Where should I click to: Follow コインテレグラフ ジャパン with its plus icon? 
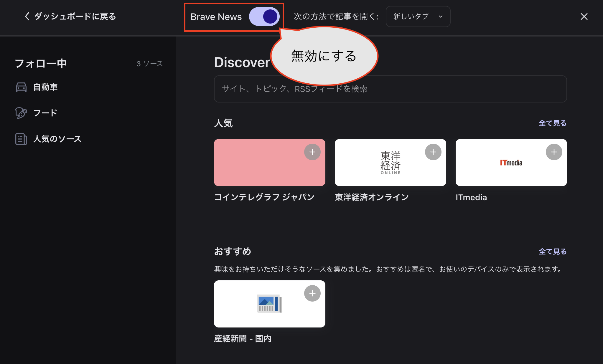312,152
